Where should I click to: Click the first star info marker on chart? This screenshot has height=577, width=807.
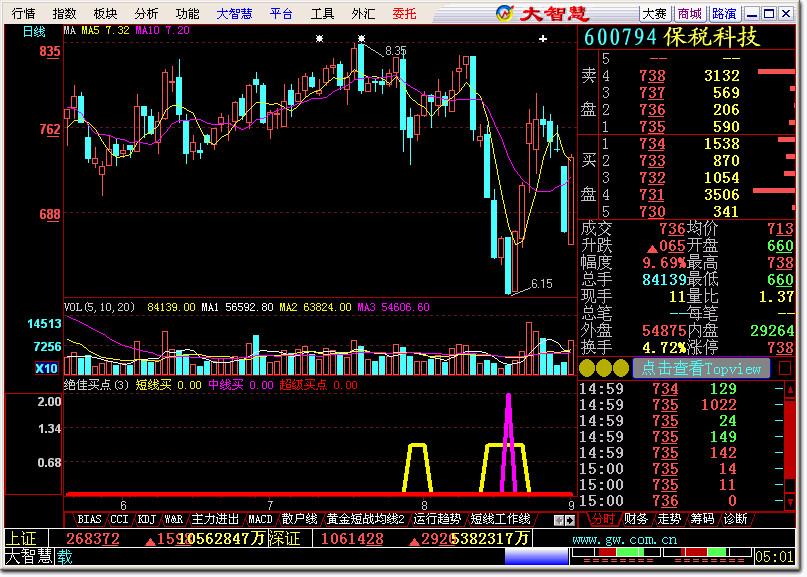tap(320, 39)
